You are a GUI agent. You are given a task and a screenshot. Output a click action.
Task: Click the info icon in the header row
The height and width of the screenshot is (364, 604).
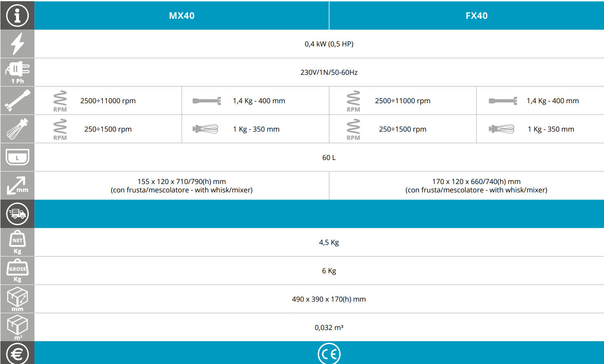[x=17, y=16]
